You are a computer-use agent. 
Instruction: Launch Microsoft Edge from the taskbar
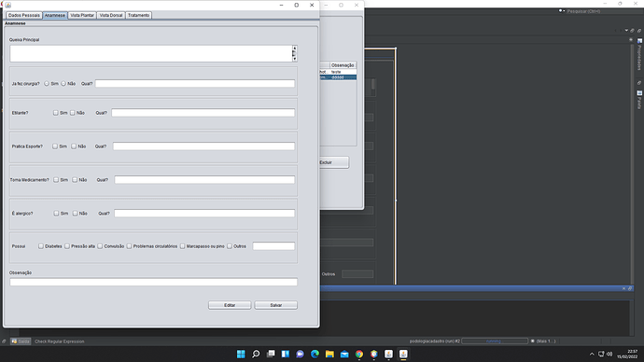pyautogui.click(x=315, y=354)
